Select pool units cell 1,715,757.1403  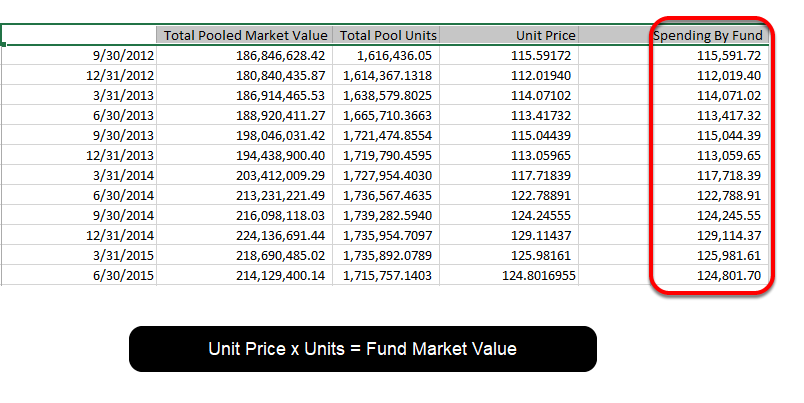(386, 275)
